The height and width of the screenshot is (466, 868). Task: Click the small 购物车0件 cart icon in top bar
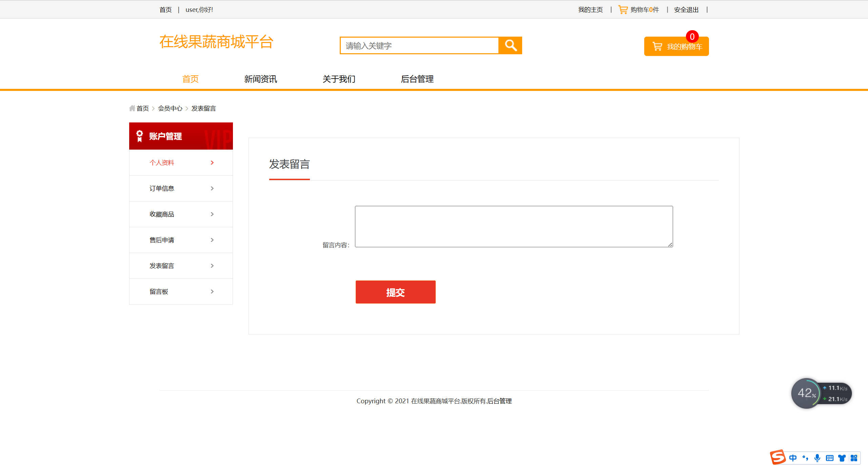pyautogui.click(x=623, y=9)
